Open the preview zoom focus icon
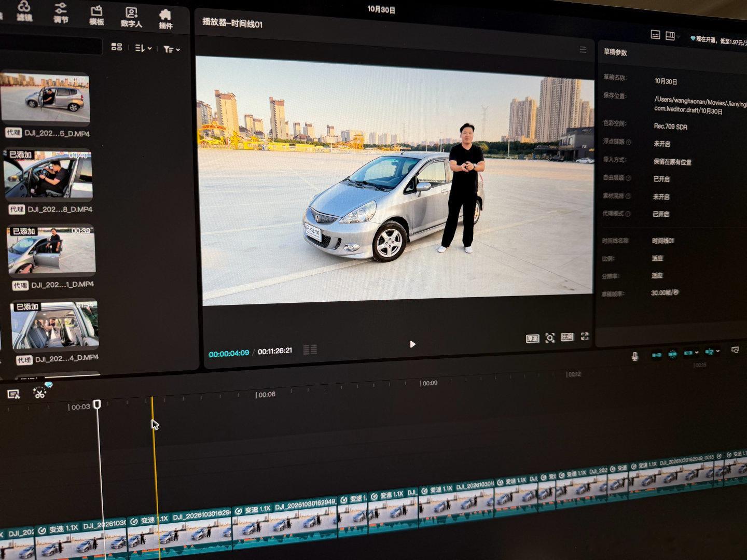This screenshot has width=747, height=560. [550, 338]
